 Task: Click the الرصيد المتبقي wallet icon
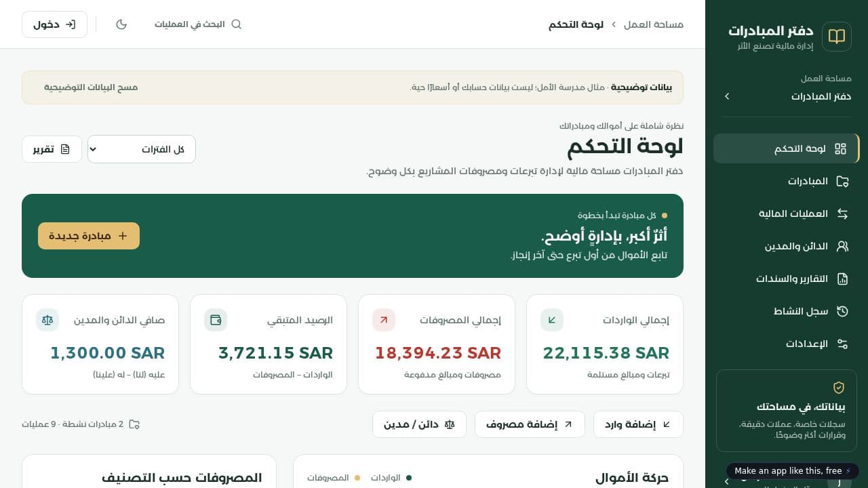(216, 320)
